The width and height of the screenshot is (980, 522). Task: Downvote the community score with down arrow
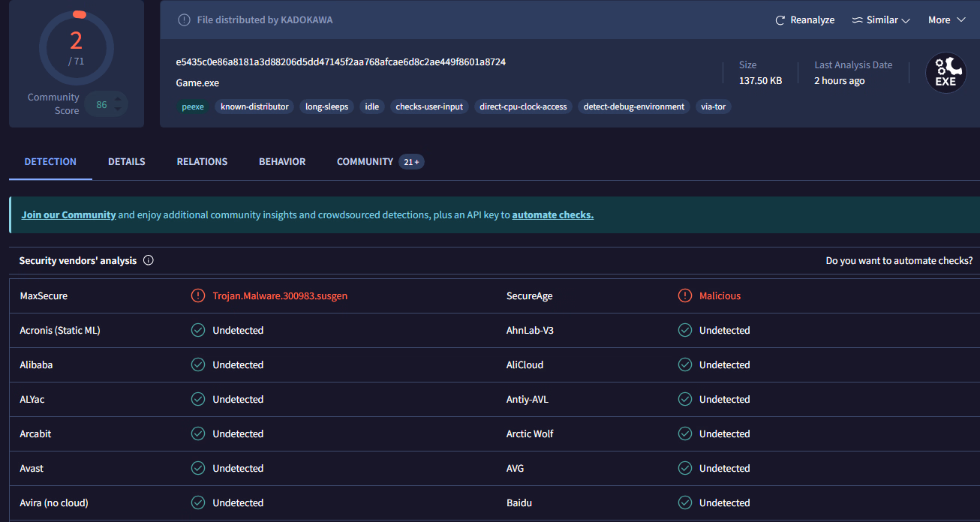118,109
